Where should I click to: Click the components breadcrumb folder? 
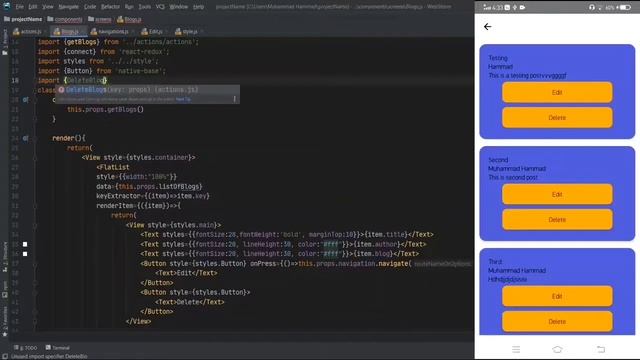tap(65, 19)
